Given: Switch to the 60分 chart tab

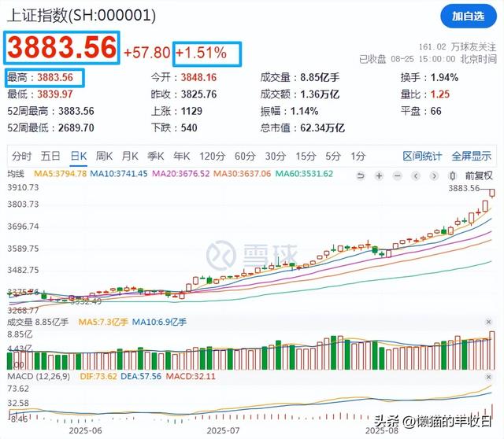Looking at the screenshot, I should (245, 157).
